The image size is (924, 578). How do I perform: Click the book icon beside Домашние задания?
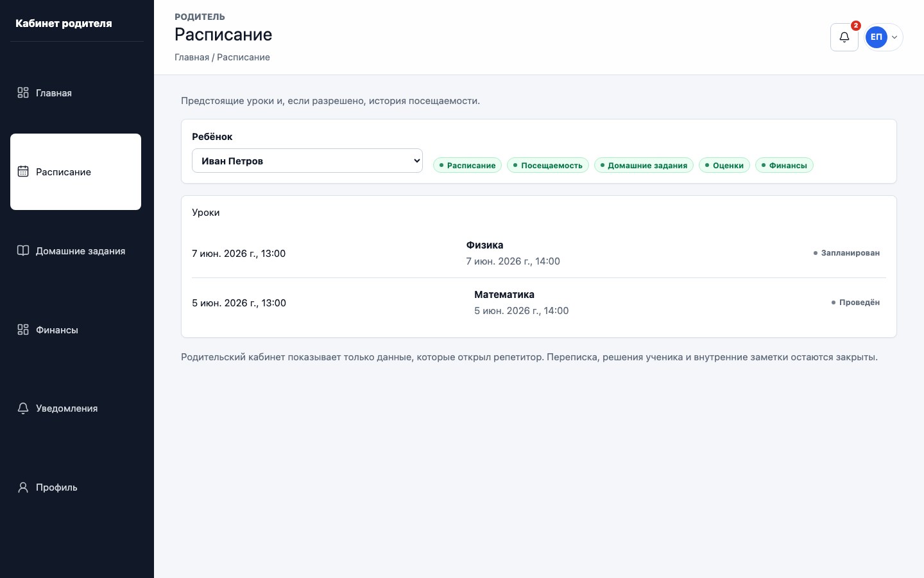(x=23, y=250)
